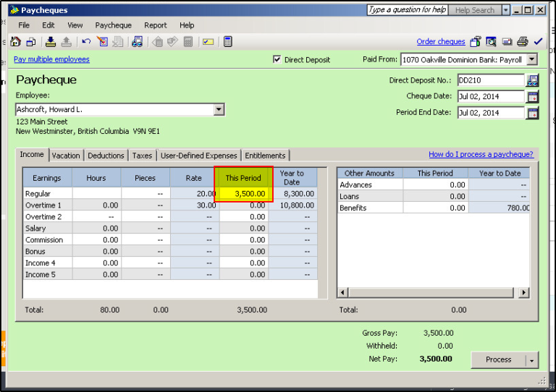Click the Period End Date input field

[490, 113]
